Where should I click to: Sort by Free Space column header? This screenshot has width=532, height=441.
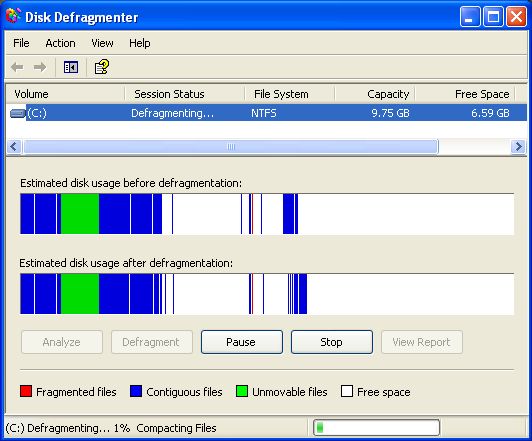coord(465,94)
